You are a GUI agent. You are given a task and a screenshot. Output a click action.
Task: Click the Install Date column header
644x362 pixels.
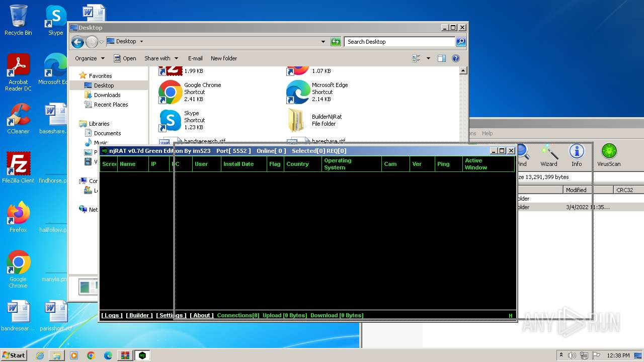click(244, 164)
